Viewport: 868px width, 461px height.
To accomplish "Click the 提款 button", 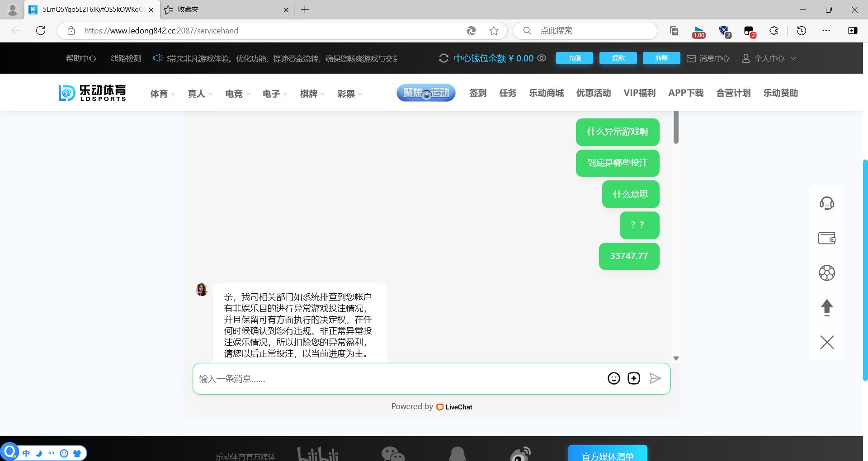I will [x=618, y=58].
